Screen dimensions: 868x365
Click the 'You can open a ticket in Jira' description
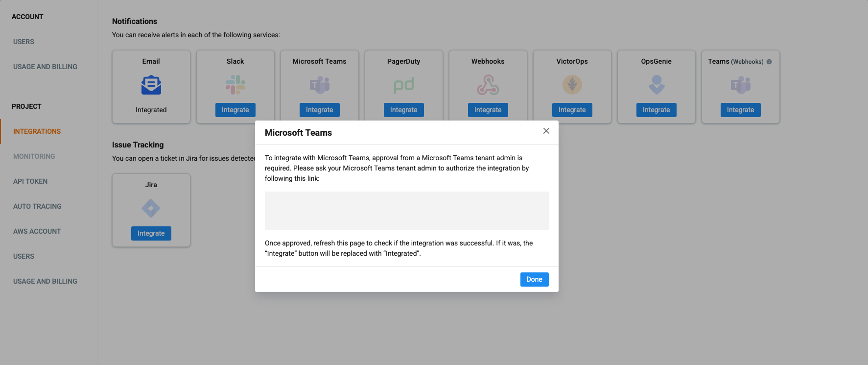point(184,158)
